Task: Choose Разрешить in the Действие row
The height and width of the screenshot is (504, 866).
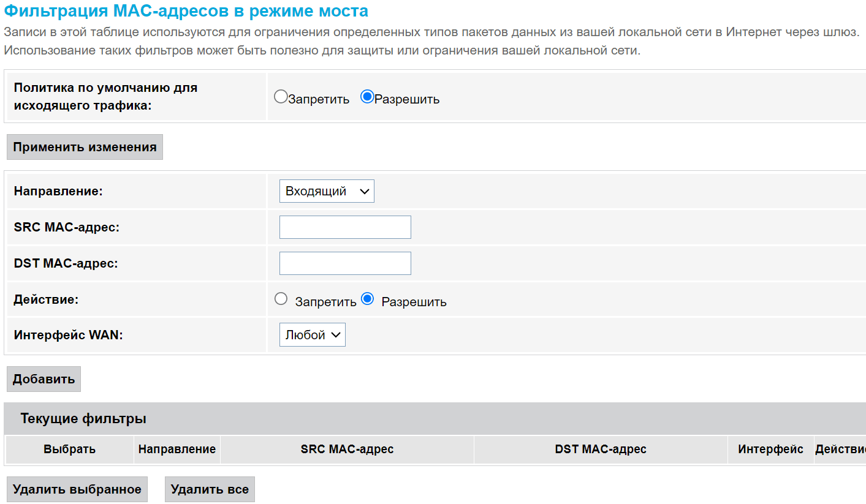Action: pyautogui.click(x=367, y=299)
